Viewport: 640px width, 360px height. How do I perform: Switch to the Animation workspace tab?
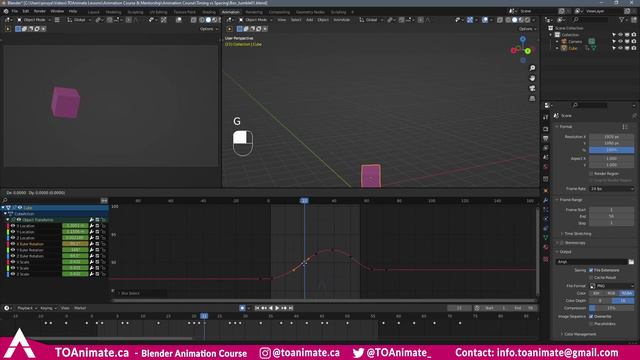pos(231,12)
